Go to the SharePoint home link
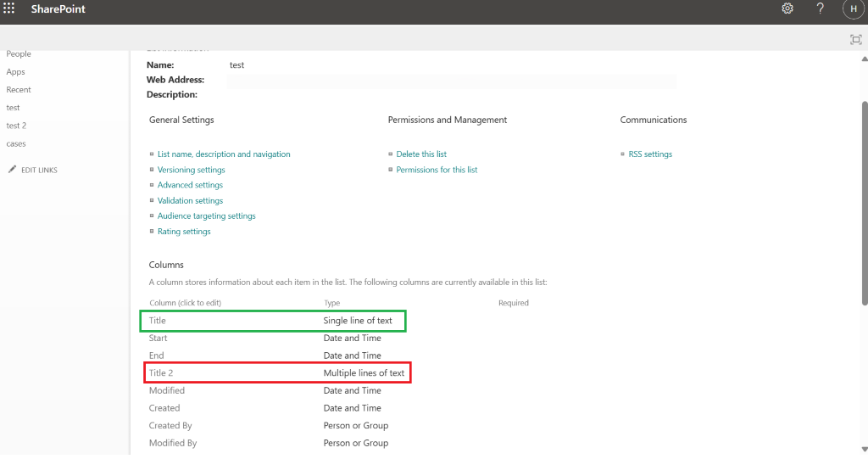 [x=58, y=8]
